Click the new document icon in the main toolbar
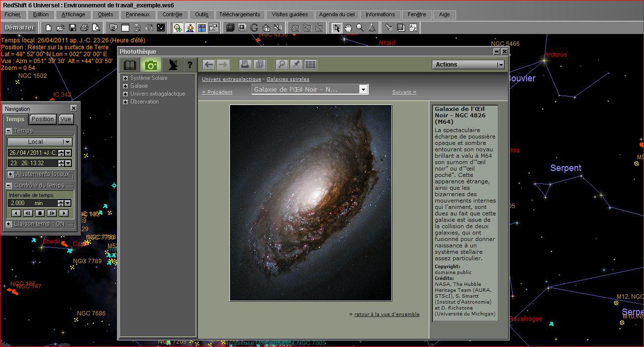644x347 pixels. coord(48,28)
